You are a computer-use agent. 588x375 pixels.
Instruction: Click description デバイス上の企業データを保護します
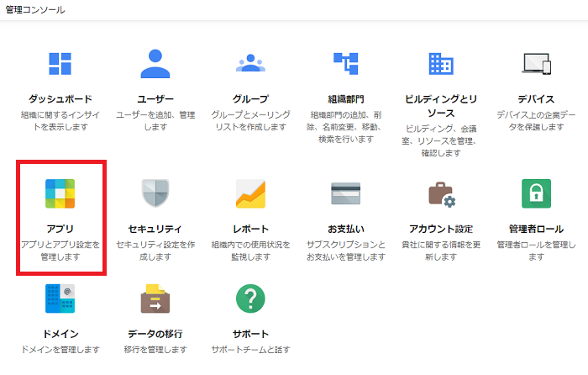[x=536, y=121]
